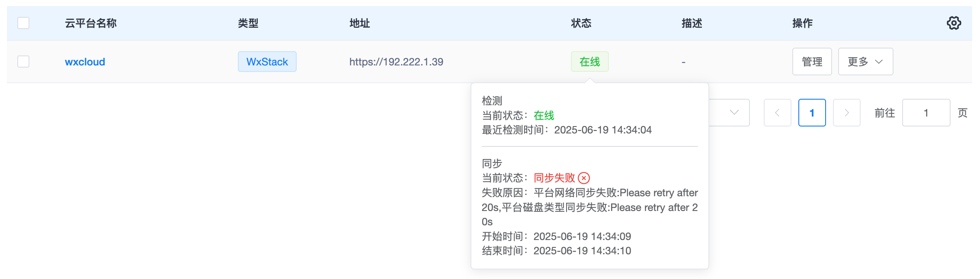The height and width of the screenshot is (279, 980).
Task: Click the address https://192.222.1.39
Action: point(396,62)
